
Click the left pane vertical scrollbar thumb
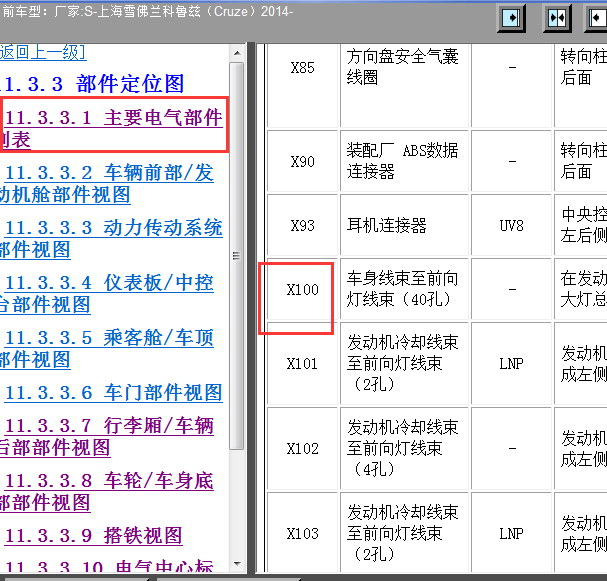click(237, 256)
